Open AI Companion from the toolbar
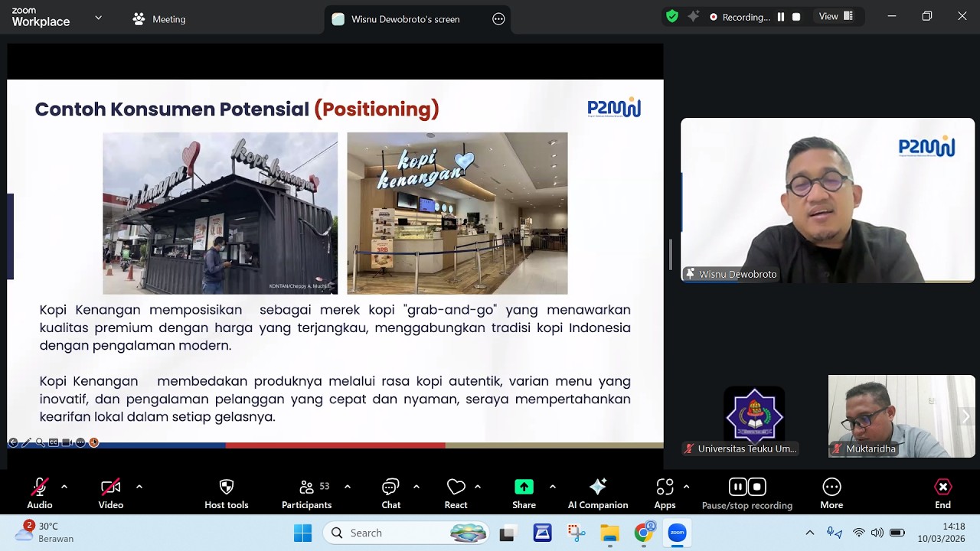This screenshot has height=551, width=980. point(598,494)
